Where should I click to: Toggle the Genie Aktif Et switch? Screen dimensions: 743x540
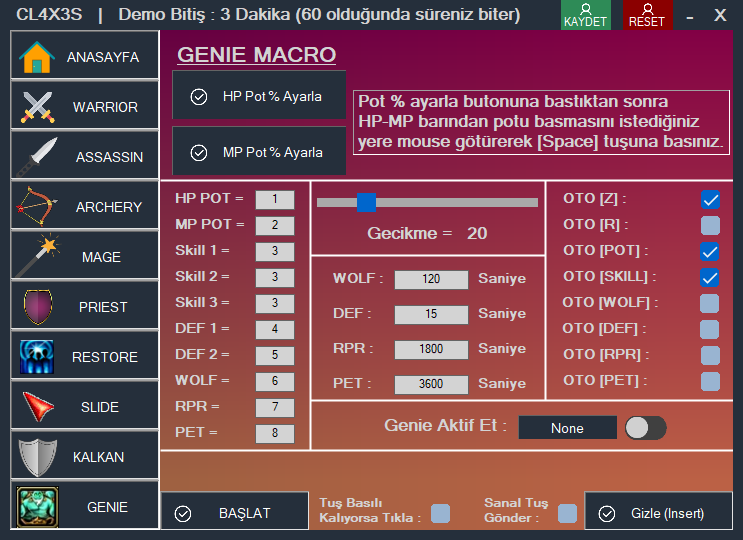tap(645, 428)
